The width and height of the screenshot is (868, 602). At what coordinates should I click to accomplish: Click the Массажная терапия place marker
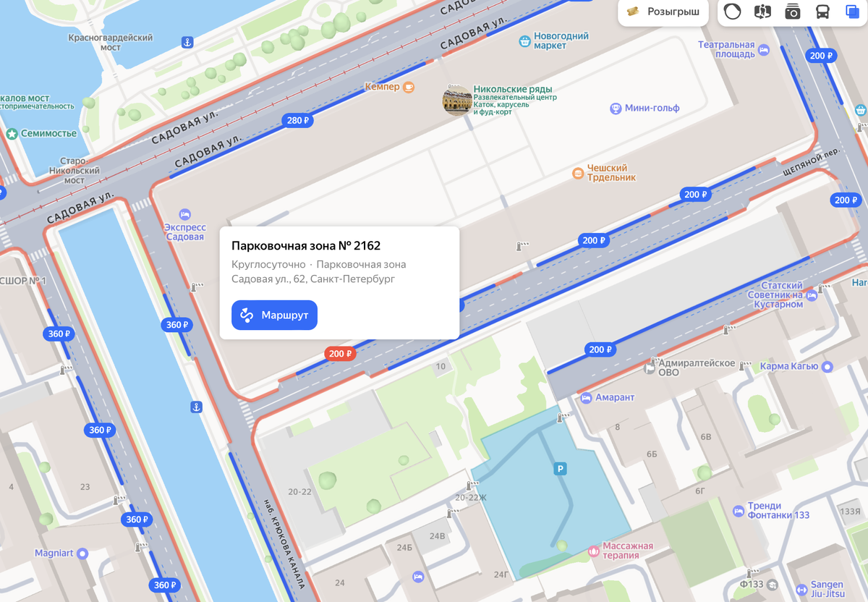click(x=594, y=551)
